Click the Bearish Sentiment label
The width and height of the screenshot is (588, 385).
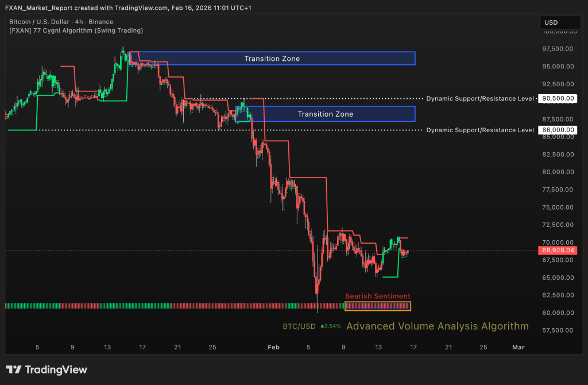coord(377,296)
